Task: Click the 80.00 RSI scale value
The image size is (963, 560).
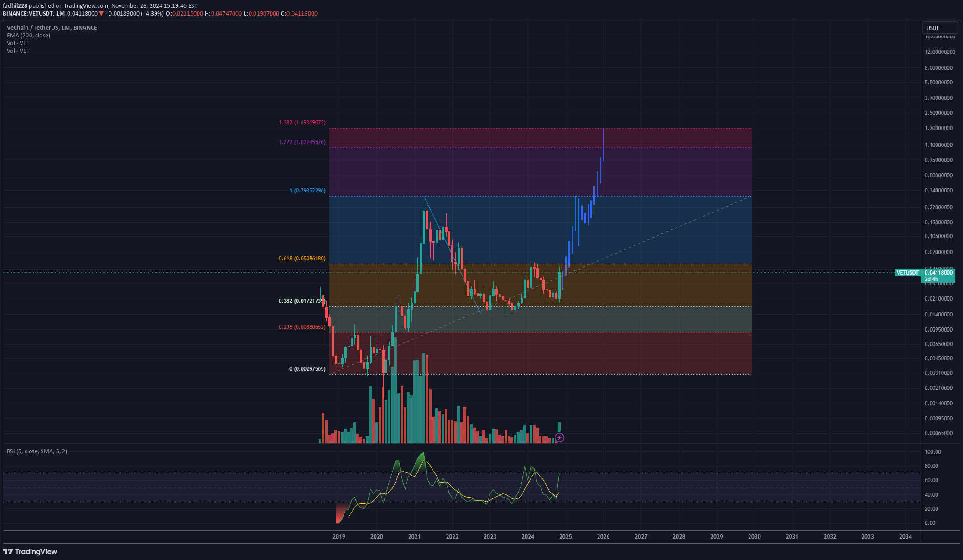Action: click(931, 466)
